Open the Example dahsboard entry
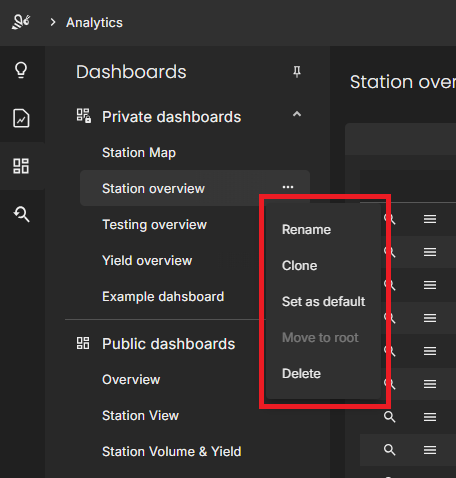Image resolution: width=456 pixels, height=478 pixels. [163, 296]
